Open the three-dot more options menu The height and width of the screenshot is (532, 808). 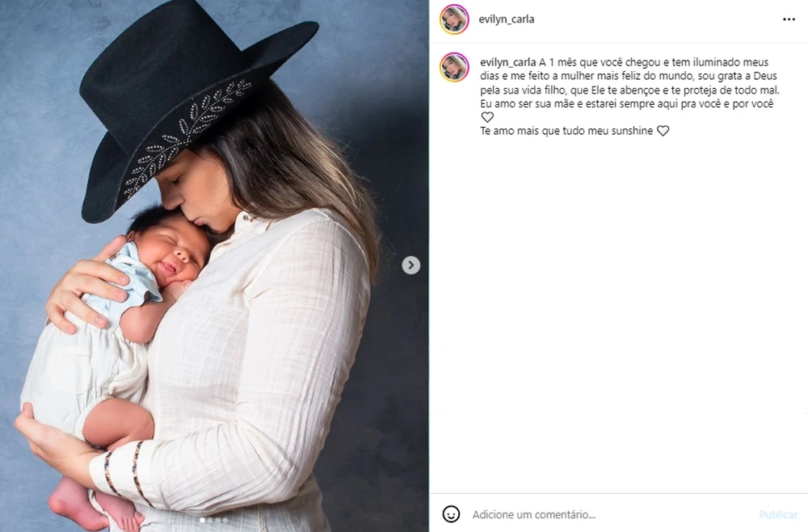789,19
